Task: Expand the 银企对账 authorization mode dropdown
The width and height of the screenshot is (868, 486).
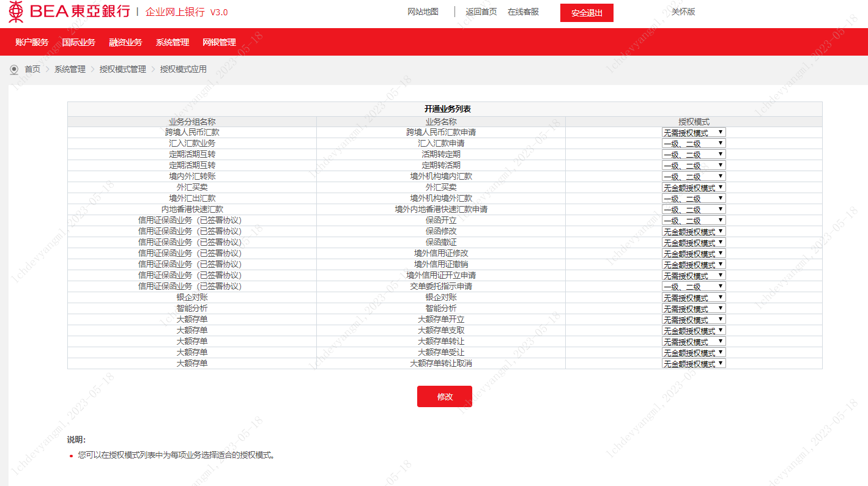Action: click(693, 297)
